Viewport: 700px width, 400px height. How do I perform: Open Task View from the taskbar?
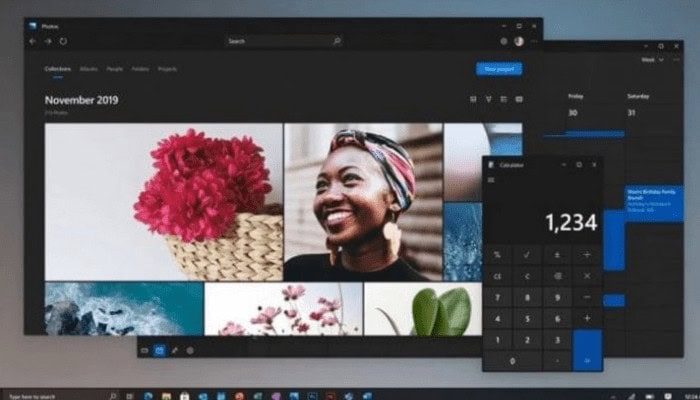click(x=129, y=396)
